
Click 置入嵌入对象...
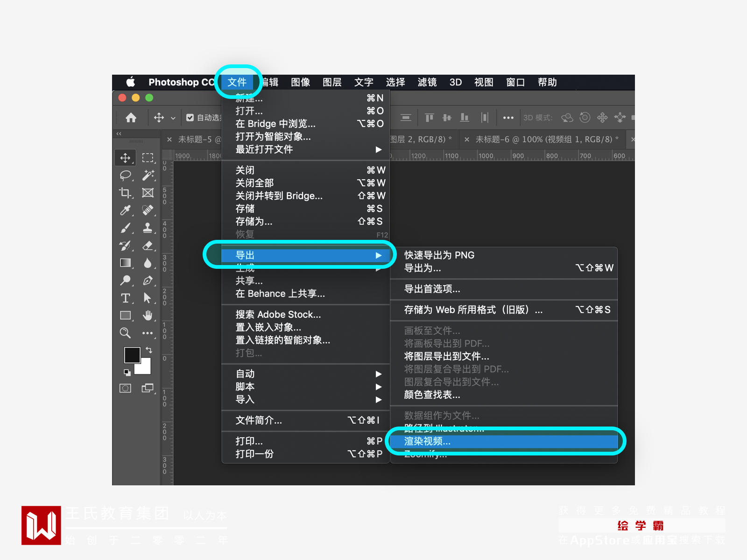click(305, 328)
